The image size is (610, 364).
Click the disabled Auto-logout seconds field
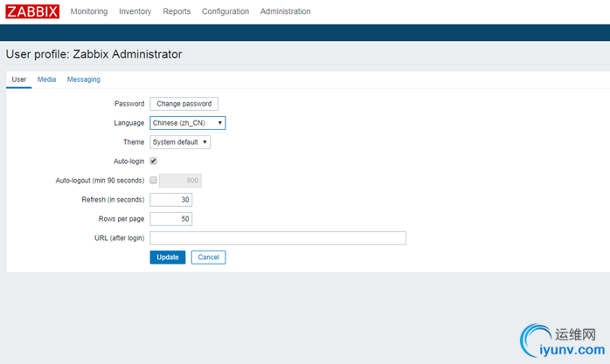tap(180, 180)
